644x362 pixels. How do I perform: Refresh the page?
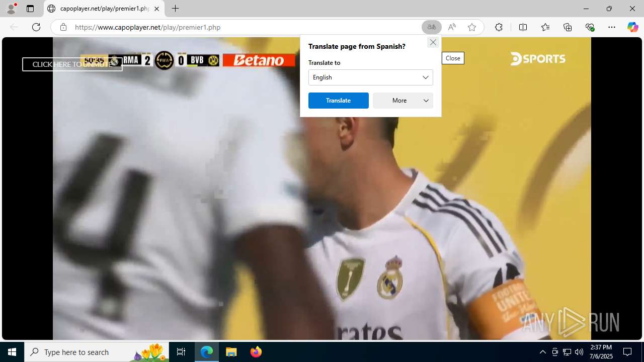click(36, 27)
